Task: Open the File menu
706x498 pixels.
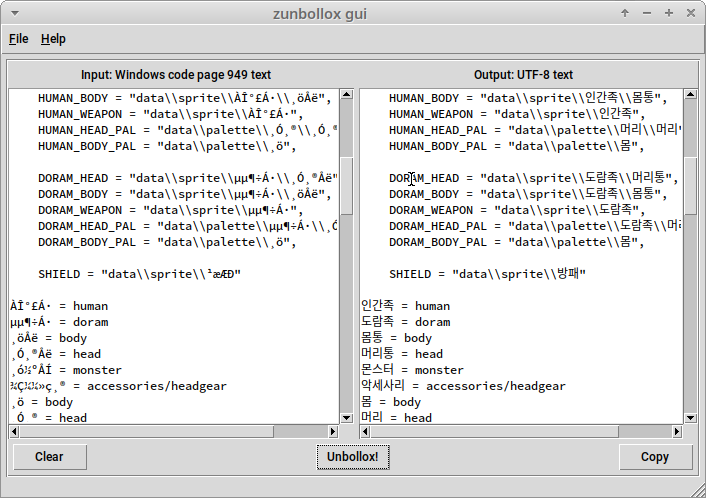Action: [x=18, y=39]
